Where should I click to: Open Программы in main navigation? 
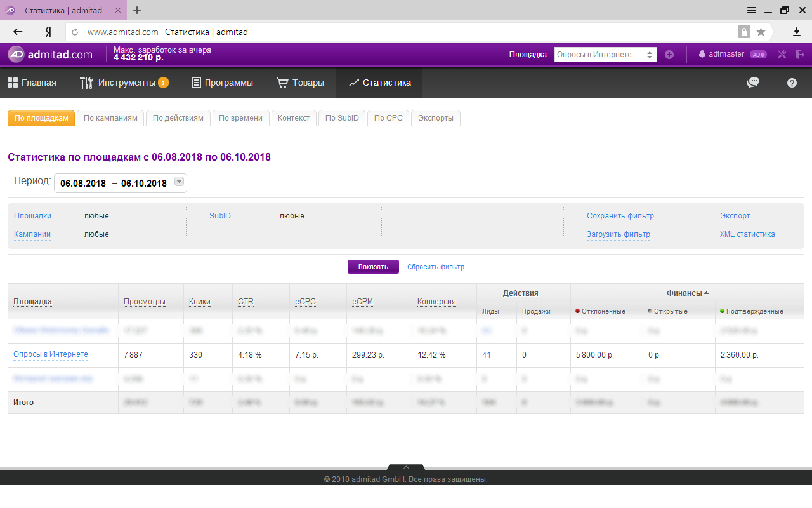(x=223, y=83)
